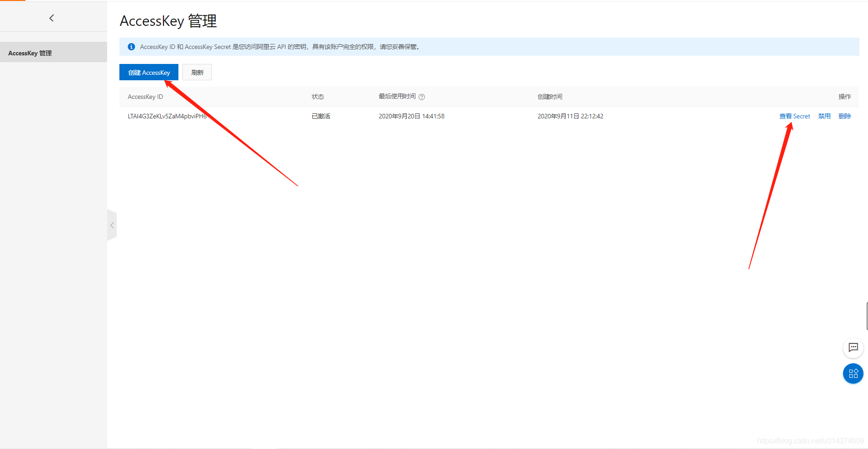The width and height of the screenshot is (868, 449).
Task: Open the blue apps grid floating button
Action: (853, 374)
